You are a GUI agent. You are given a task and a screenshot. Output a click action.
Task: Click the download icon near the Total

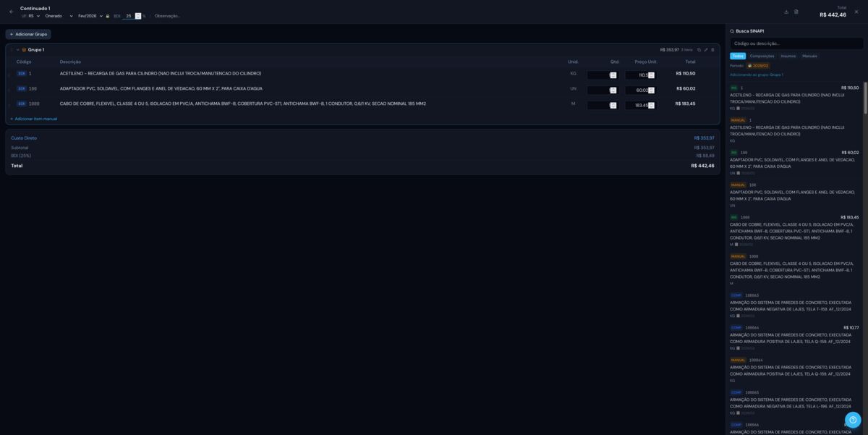click(786, 12)
